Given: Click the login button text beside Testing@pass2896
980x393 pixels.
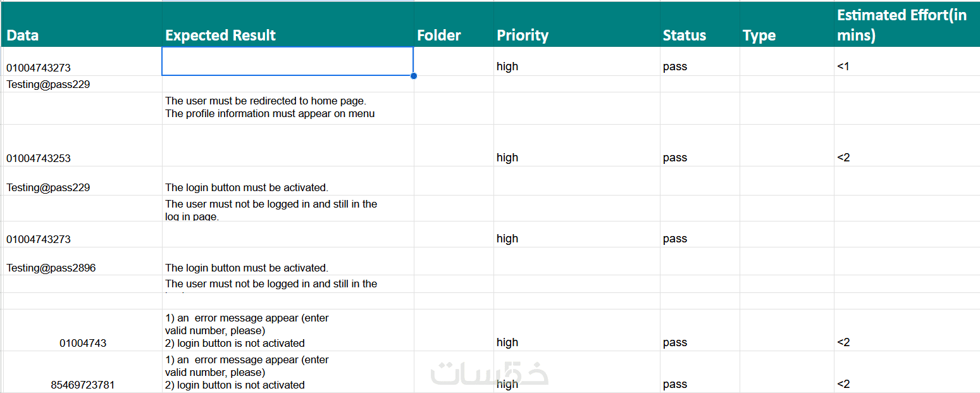Looking at the screenshot, I should [x=247, y=268].
